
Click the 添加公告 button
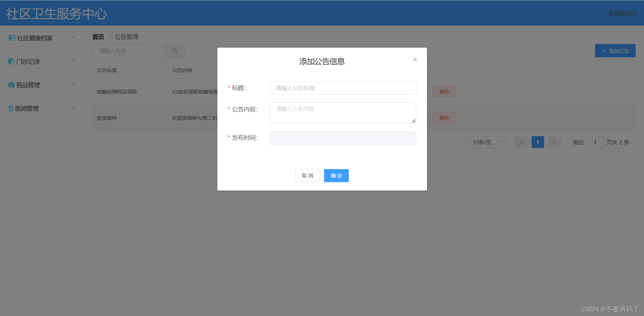615,51
